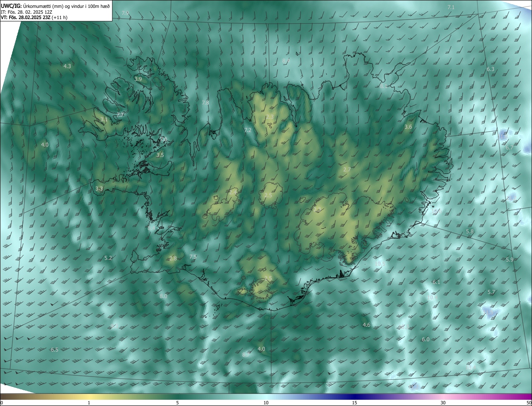532x406 pixels.
Task: Click the map value 3.1
Action: coord(104,120)
